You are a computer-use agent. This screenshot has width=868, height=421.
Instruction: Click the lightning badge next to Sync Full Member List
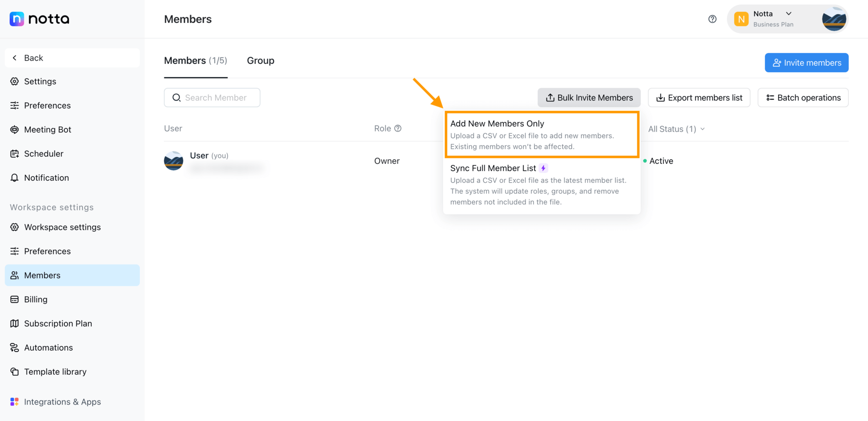pos(543,168)
